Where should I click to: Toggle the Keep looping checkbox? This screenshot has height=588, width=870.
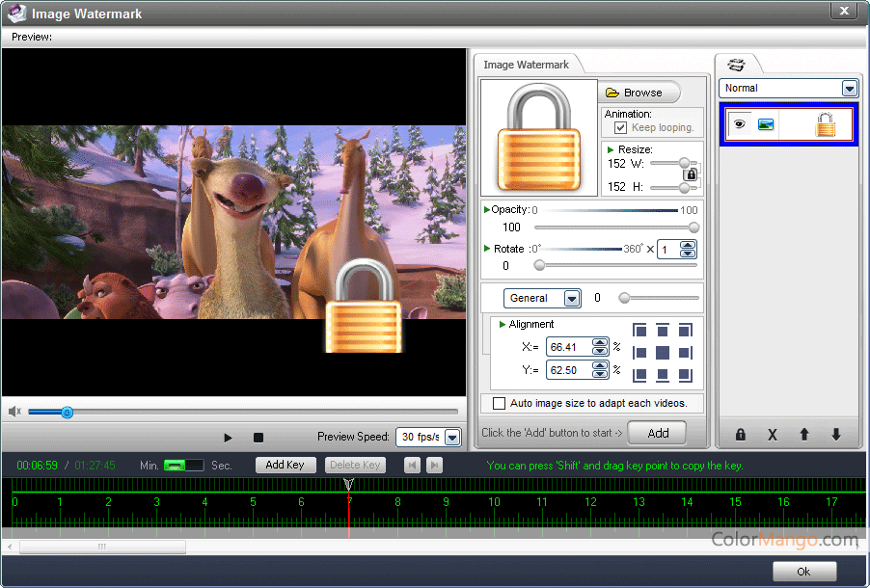point(621,127)
